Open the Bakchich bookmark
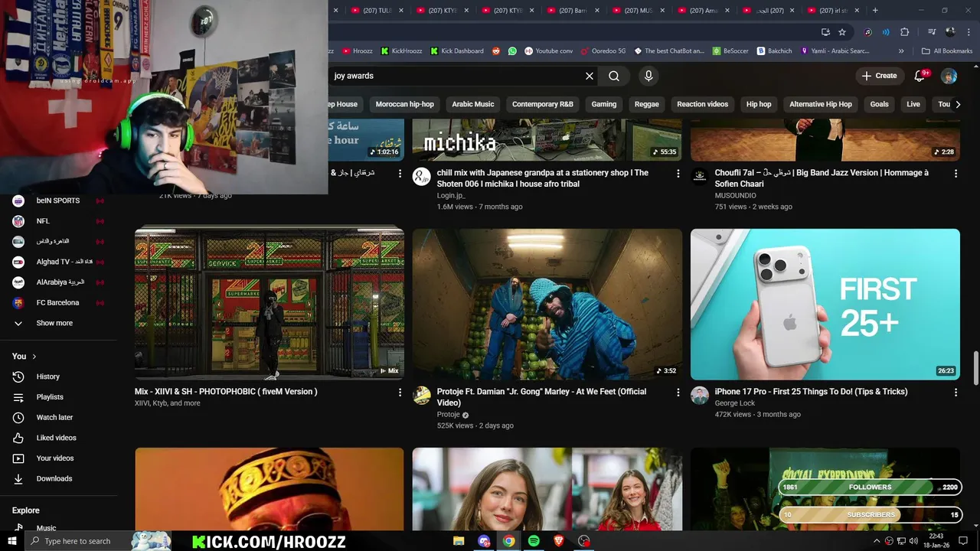Image resolution: width=980 pixels, height=551 pixels. pos(775,51)
